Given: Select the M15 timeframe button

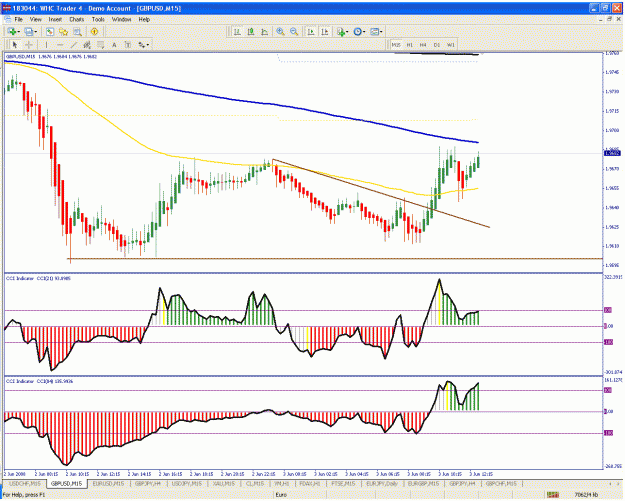Looking at the screenshot, I should click(396, 45).
